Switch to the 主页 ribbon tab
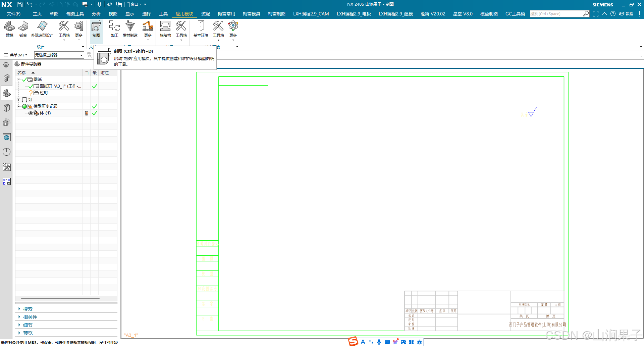 point(37,14)
